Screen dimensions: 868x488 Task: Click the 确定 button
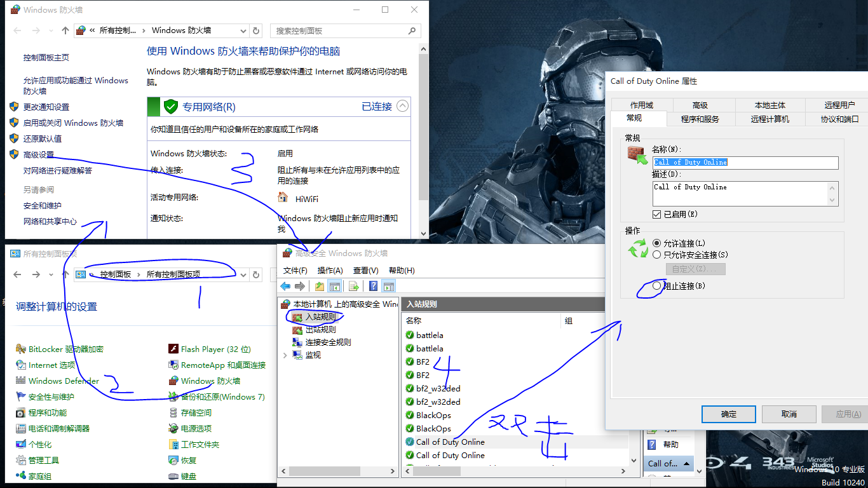729,414
